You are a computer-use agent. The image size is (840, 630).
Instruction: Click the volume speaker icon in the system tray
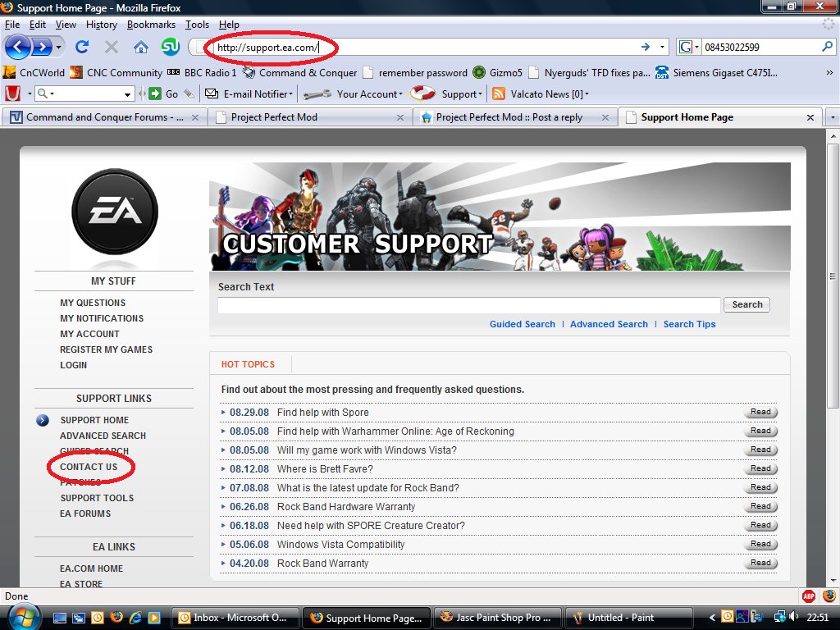click(x=794, y=617)
